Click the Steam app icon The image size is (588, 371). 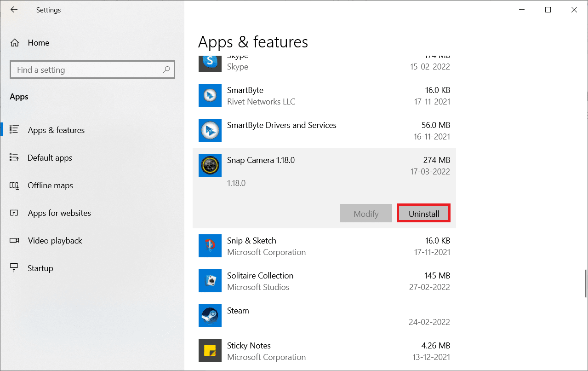(x=210, y=316)
